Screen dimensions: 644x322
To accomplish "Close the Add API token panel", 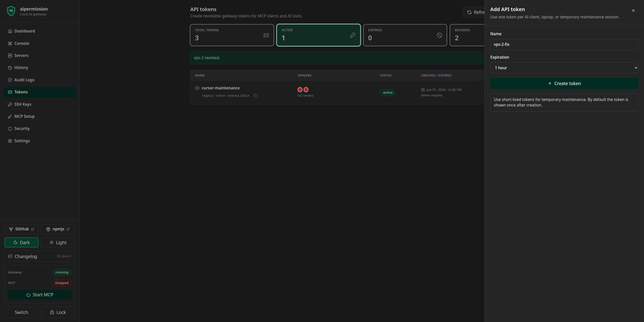I will point(633,11).
